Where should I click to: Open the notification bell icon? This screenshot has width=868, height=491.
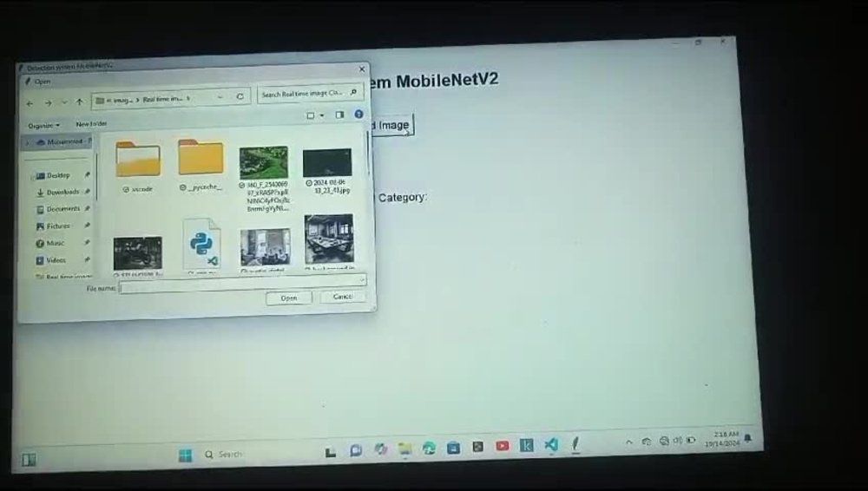click(748, 438)
